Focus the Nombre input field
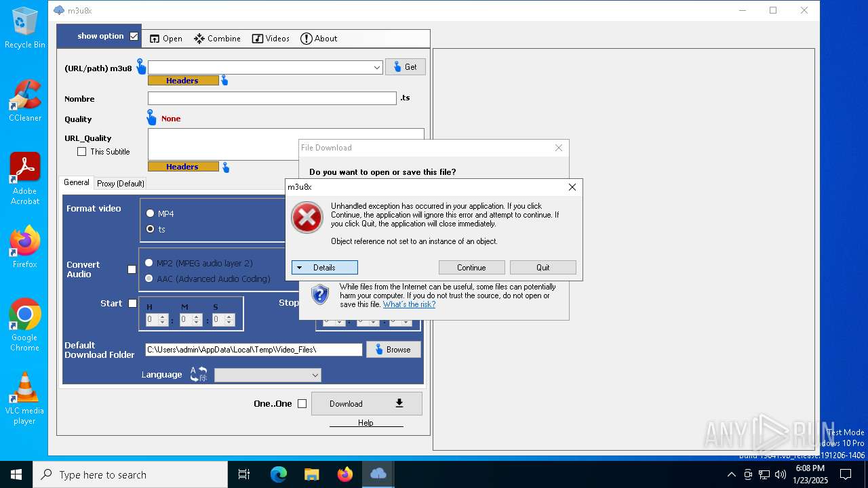This screenshot has height=488, width=868. pyautogui.click(x=272, y=98)
